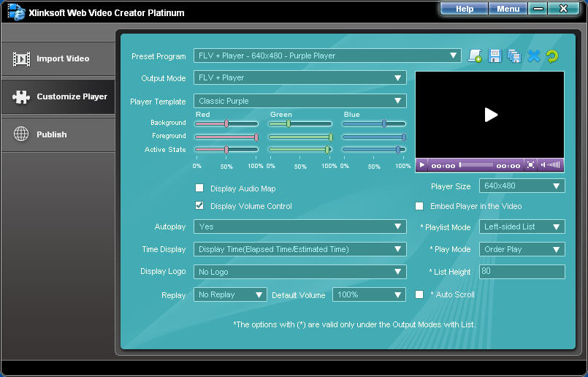Click the List Height input field
Viewport: 588px width, 377px height.
(x=522, y=272)
